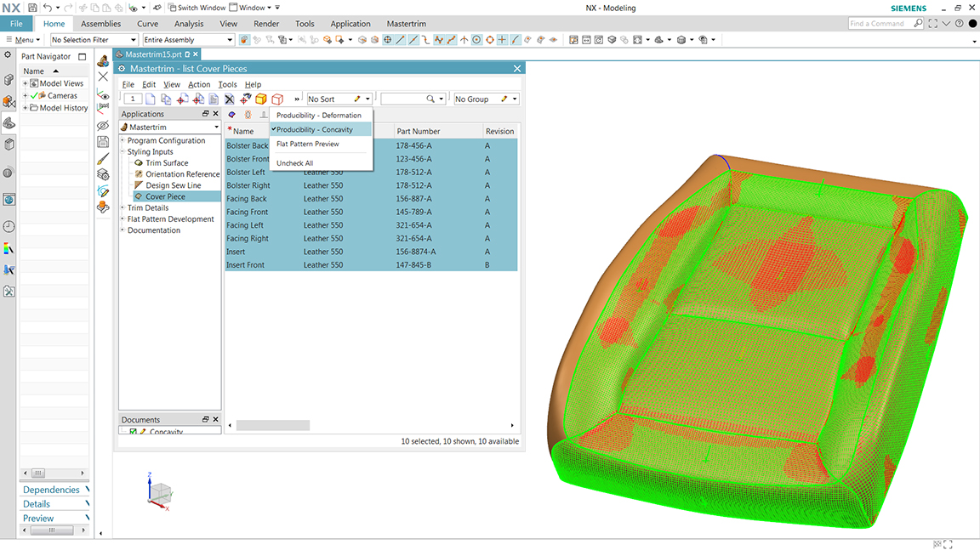The height and width of the screenshot is (550, 980).
Task: Click the full screen icon beside command search
Action: (933, 24)
